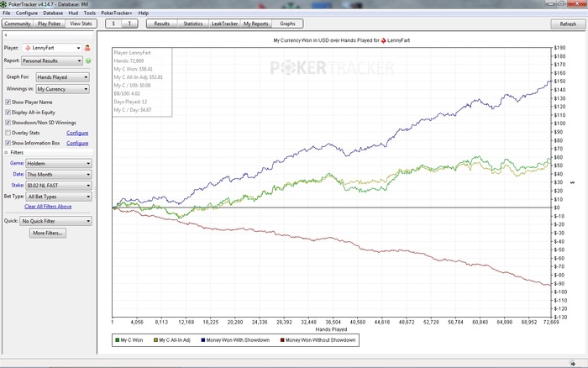Toggle Showdown/Non SD Winnings checkbox
Viewport: 588px width, 368px height.
point(8,123)
